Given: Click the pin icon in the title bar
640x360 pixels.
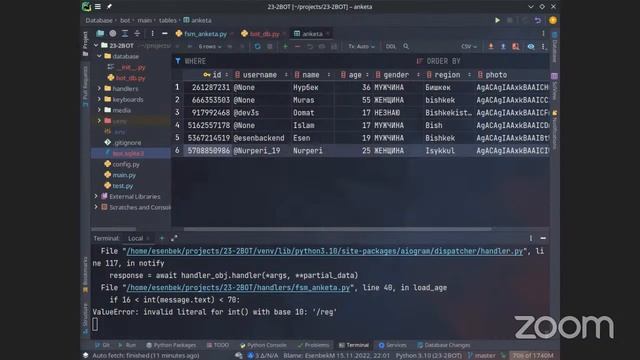Looking at the screenshot, I should click(109, 7).
